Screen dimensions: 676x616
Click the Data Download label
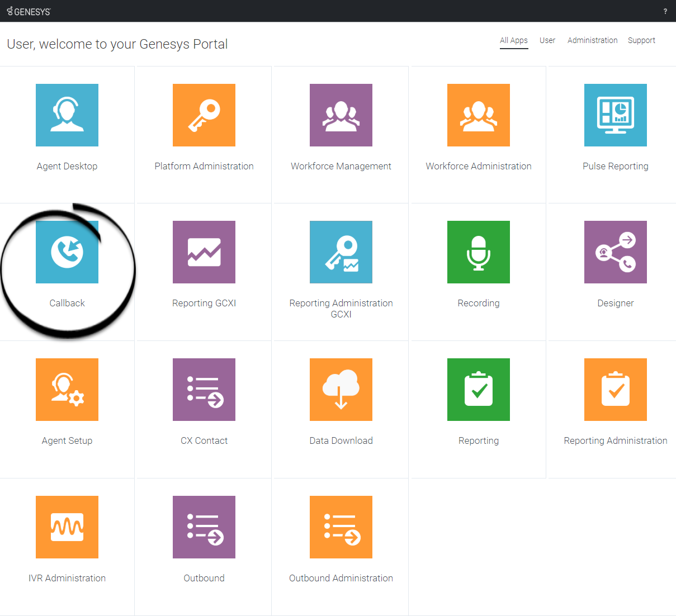[x=341, y=440]
